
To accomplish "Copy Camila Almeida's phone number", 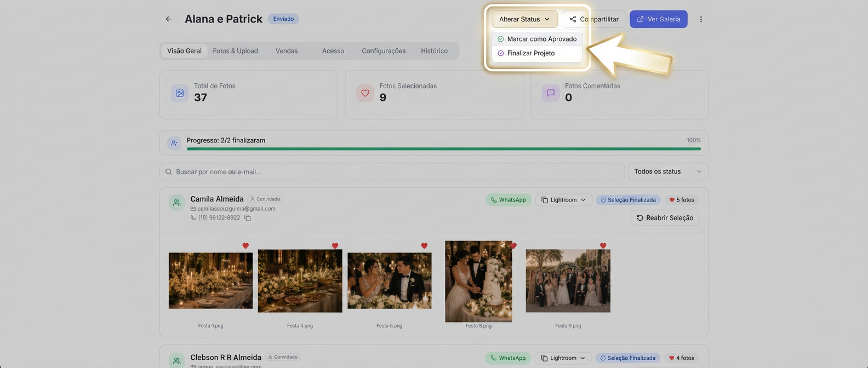I will tap(248, 218).
